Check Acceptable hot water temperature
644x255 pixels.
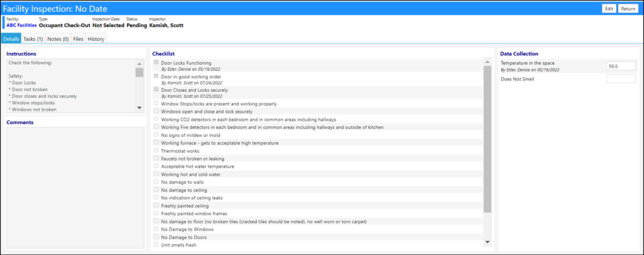click(x=156, y=166)
